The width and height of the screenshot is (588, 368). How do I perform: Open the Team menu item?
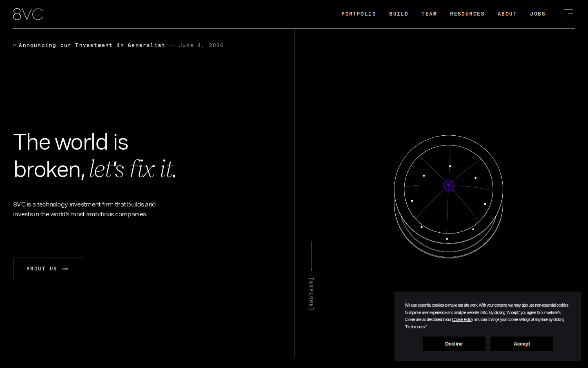pyautogui.click(x=429, y=14)
